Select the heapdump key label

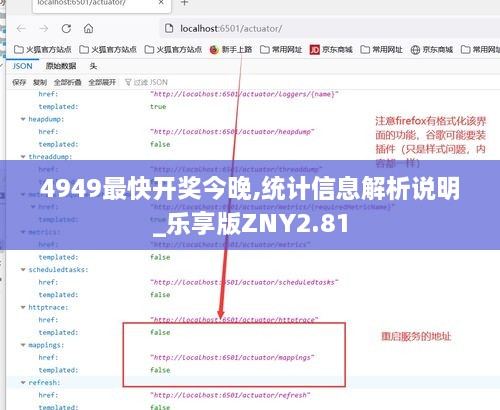coord(46,119)
